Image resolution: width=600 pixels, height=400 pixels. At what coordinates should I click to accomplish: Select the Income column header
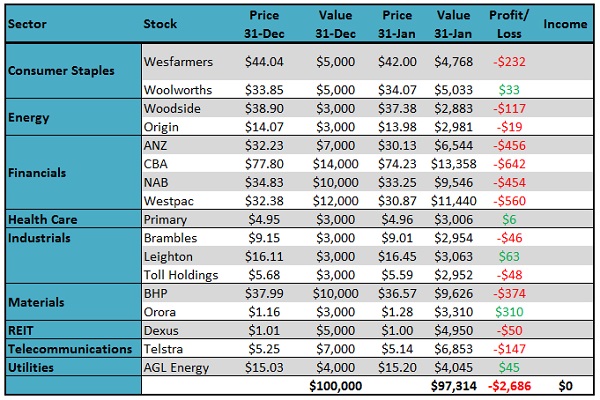pos(565,24)
